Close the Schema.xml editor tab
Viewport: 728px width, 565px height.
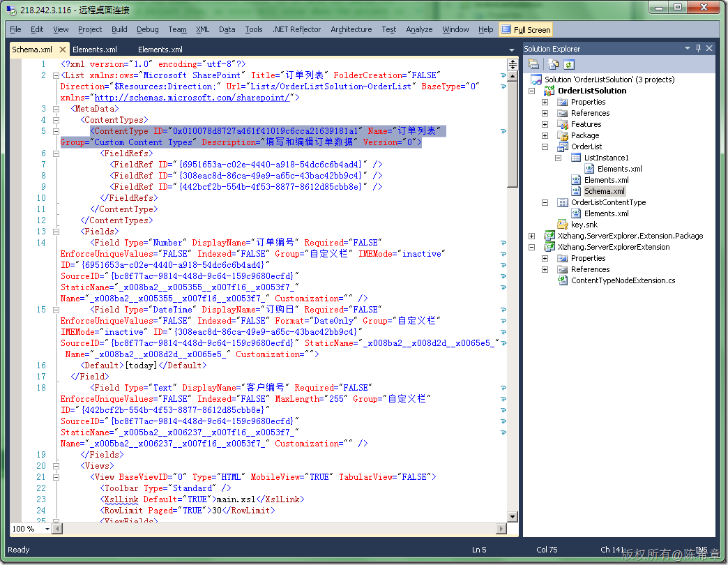(63, 50)
